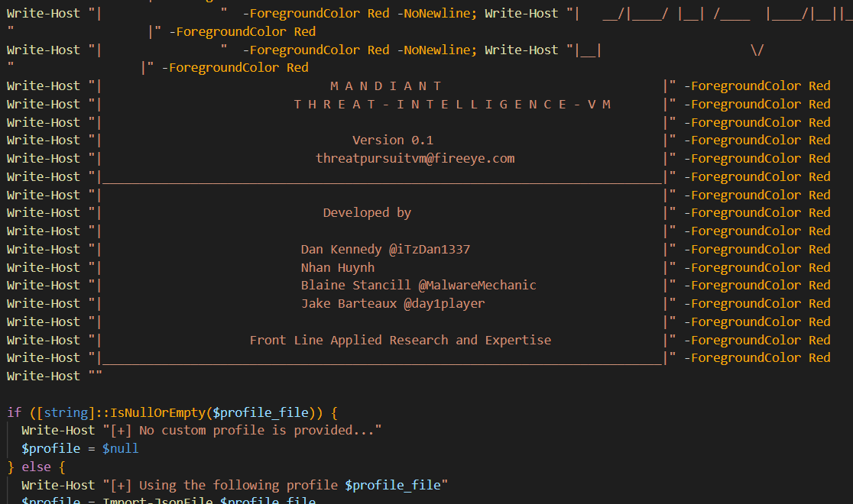Select 'T H R E A T - I N T E L L I G E N C E - V M' text
This screenshot has height=504, width=853.
click(452, 105)
